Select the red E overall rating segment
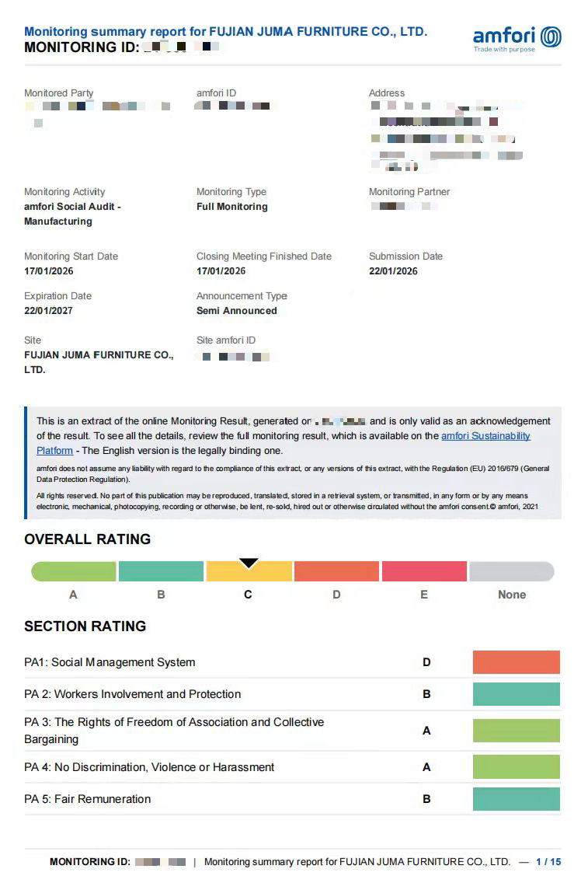This screenshot has width=588, height=883. [424, 571]
